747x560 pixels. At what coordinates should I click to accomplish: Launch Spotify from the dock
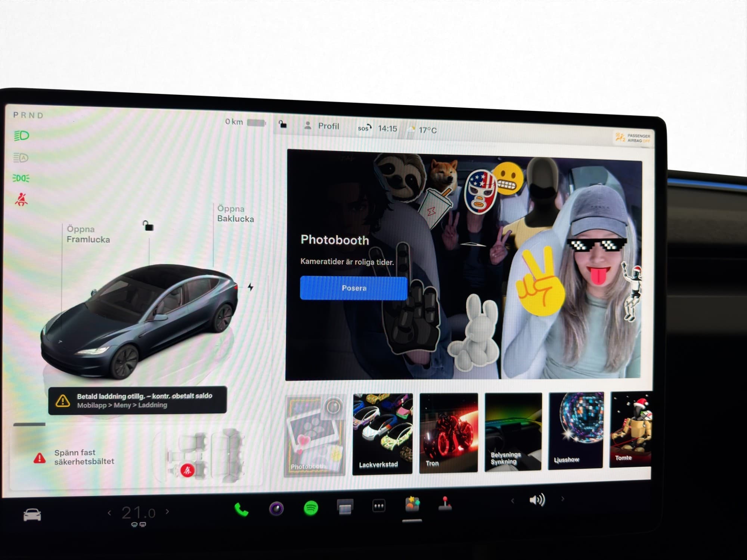311,508
